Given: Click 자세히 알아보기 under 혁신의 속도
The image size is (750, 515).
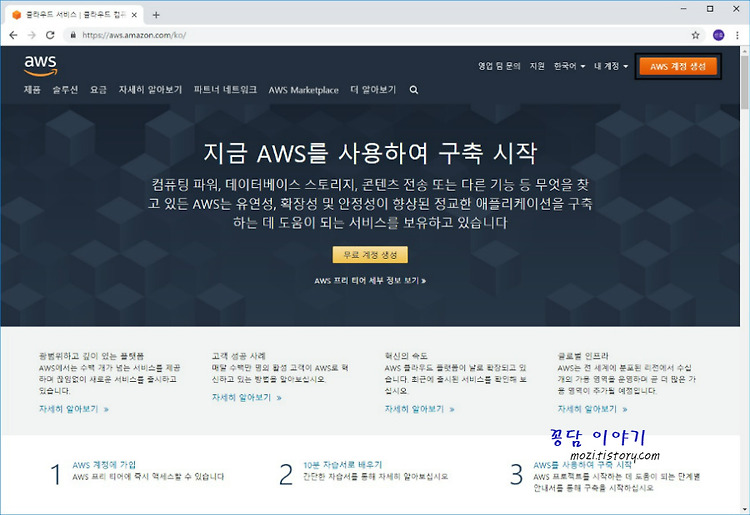Looking at the screenshot, I should (419, 409).
